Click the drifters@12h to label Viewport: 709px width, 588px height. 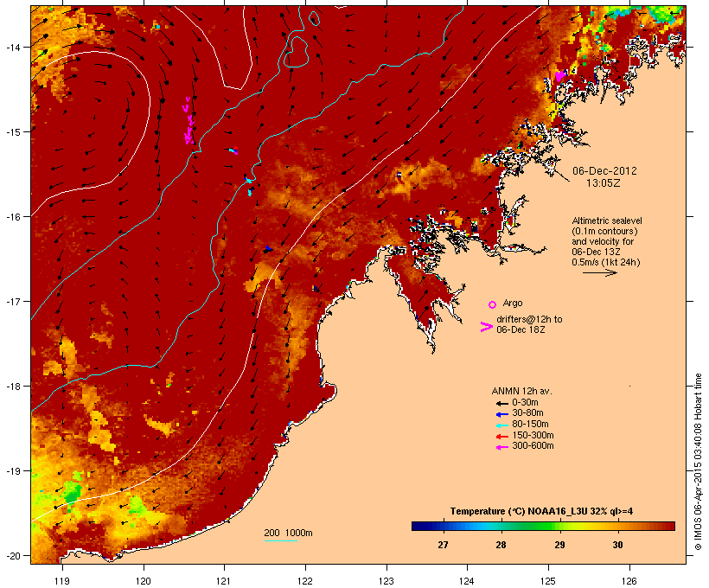coord(529,319)
